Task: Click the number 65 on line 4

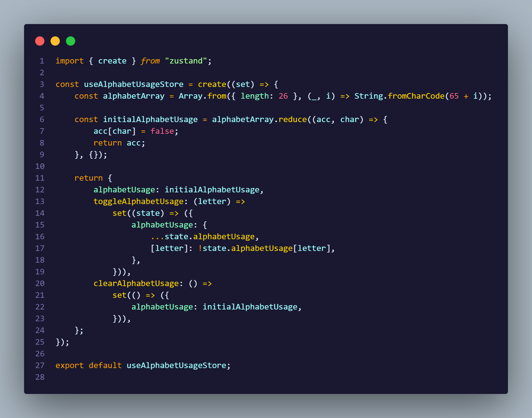Action: click(x=454, y=96)
